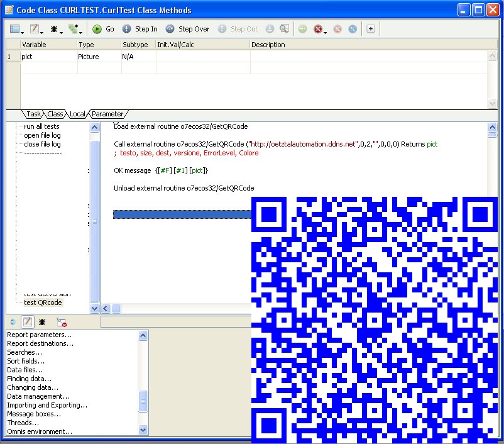Click the Step In arrow icon
Viewport: 504px width, 444px height.
click(x=127, y=29)
